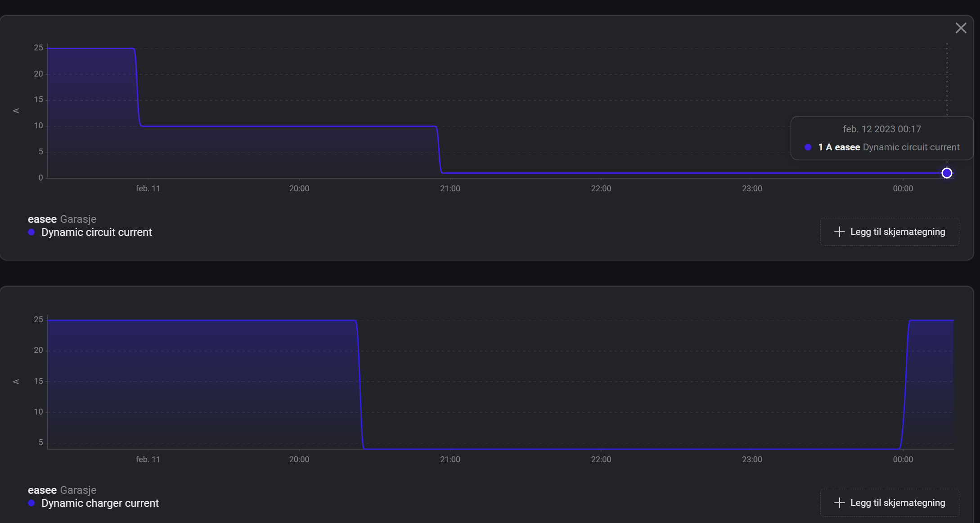
Task: Click easee Garasje title above Dynamic charger current
Action: [x=62, y=490]
